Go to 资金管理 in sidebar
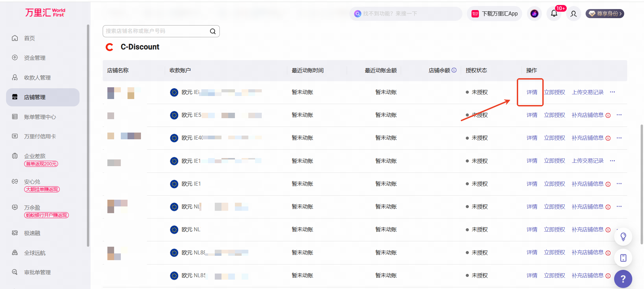This screenshot has height=289, width=644. click(x=35, y=58)
